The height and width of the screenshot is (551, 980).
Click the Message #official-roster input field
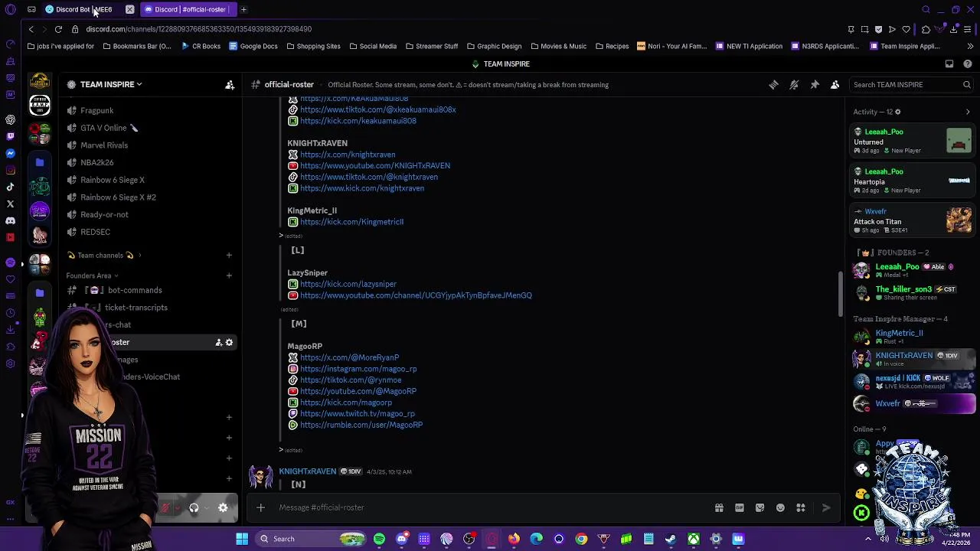(x=490, y=507)
